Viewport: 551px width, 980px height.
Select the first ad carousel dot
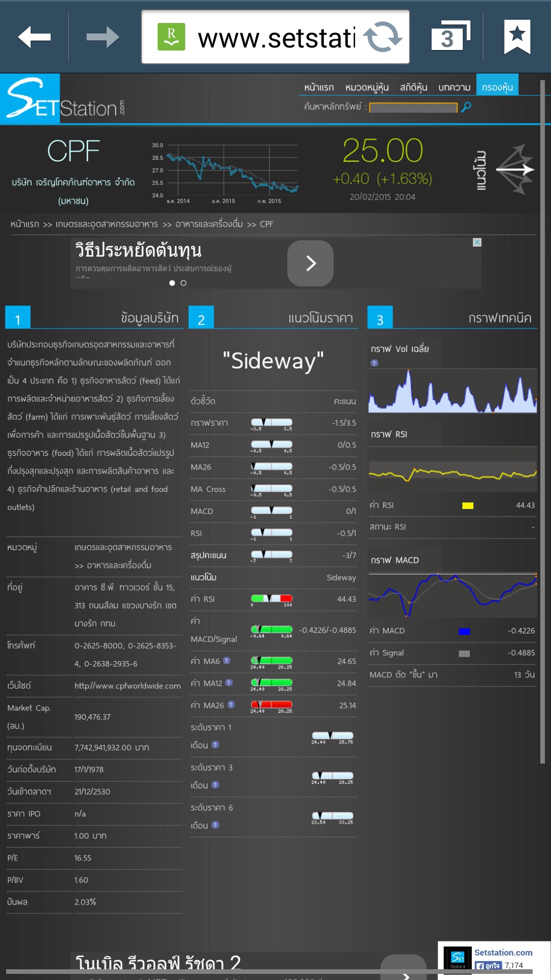click(x=172, y=283)
